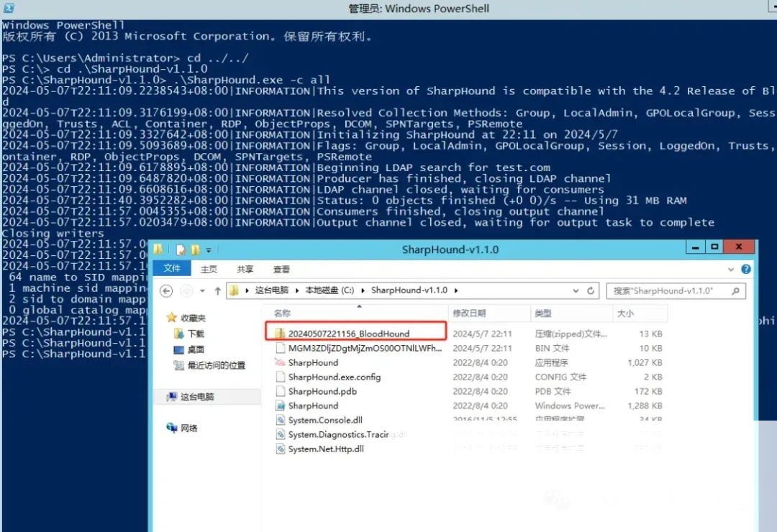This screenshot has height=532, width=777.
Task: Expand arrow after 本地磁盘 (C:) breadcrumb
Action: [x=363, y=290]
